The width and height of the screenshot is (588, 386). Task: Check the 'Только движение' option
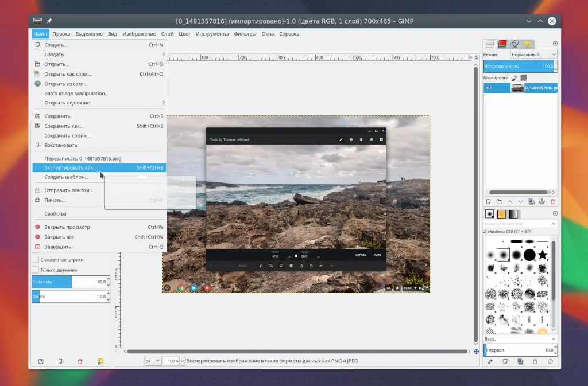tap(36, 270)
